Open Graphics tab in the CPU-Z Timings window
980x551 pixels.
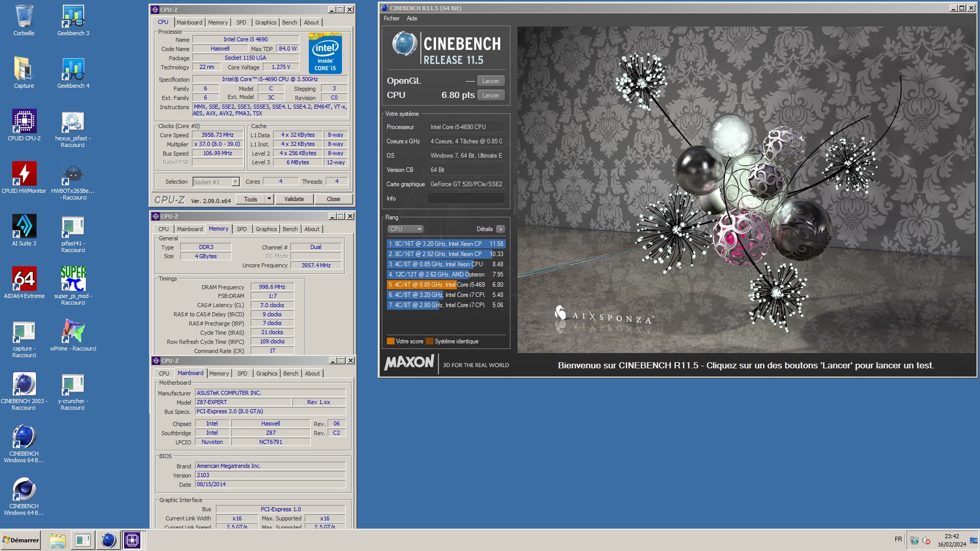266,229
